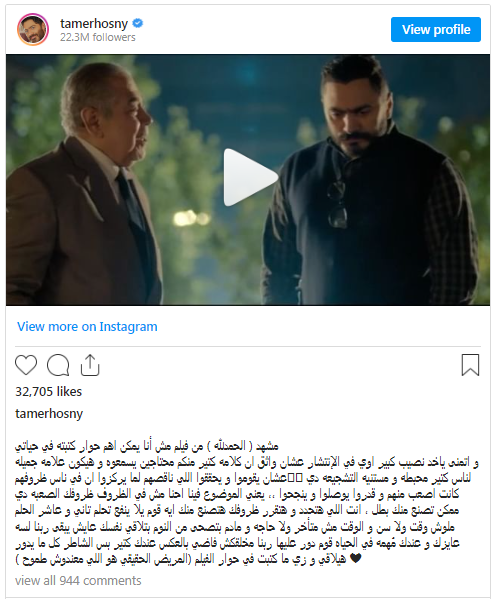Image resolution: width=496 pixels, height=599 pixels.
Task: Click the last line of Arabic caption
Action: pos(188,559)
